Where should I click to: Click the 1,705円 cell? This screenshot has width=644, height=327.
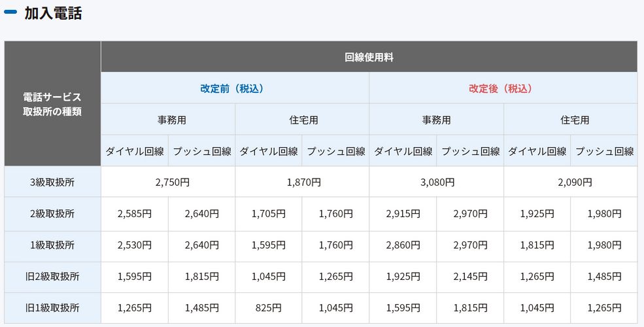click(269, 214)
